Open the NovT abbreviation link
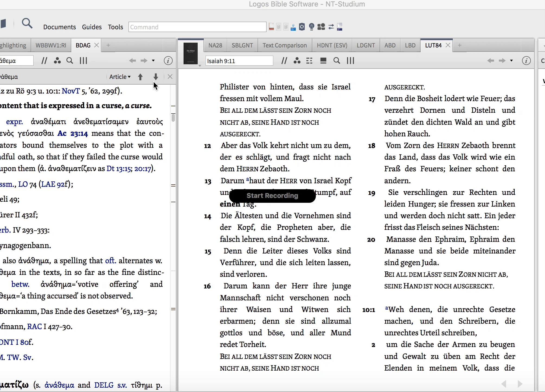 71,91
